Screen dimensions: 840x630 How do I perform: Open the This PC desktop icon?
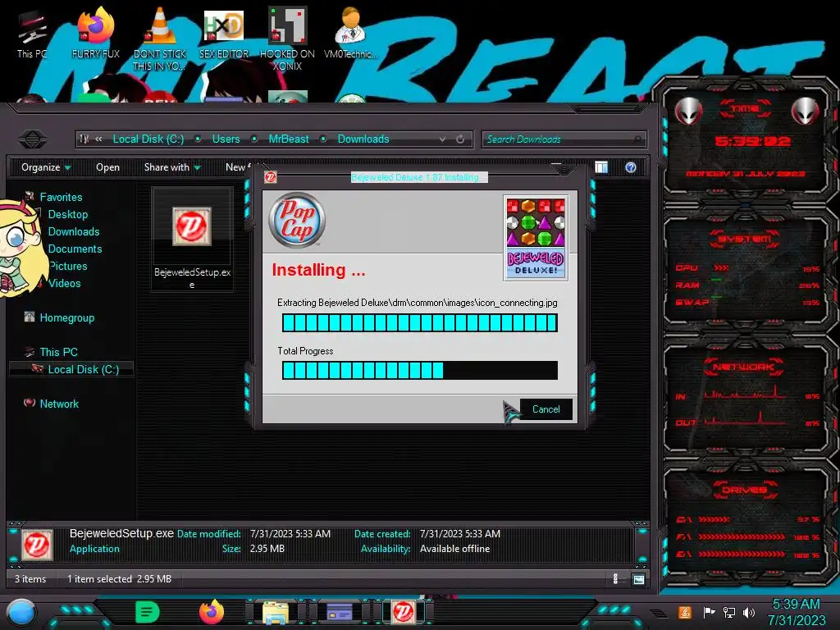tap(32, 34)
